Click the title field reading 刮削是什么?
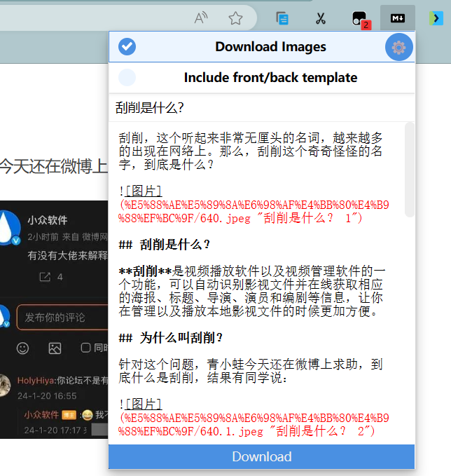 click(259, 107)
